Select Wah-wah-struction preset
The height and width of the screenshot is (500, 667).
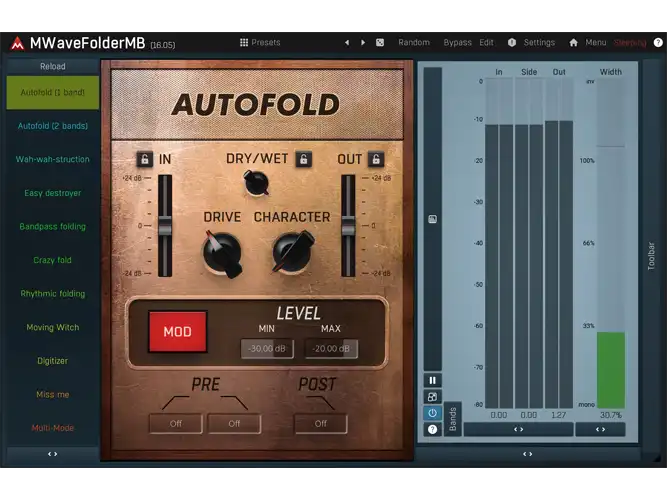coord(53,160)
